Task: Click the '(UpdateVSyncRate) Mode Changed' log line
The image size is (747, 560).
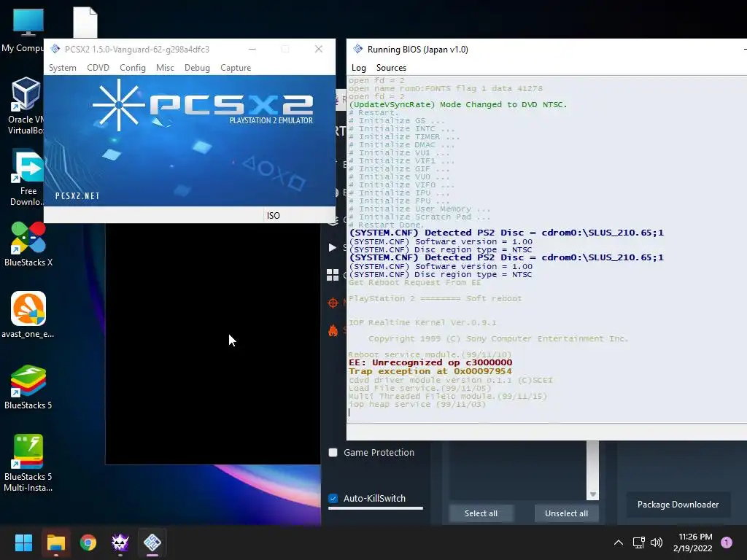Action: [458, 104]
